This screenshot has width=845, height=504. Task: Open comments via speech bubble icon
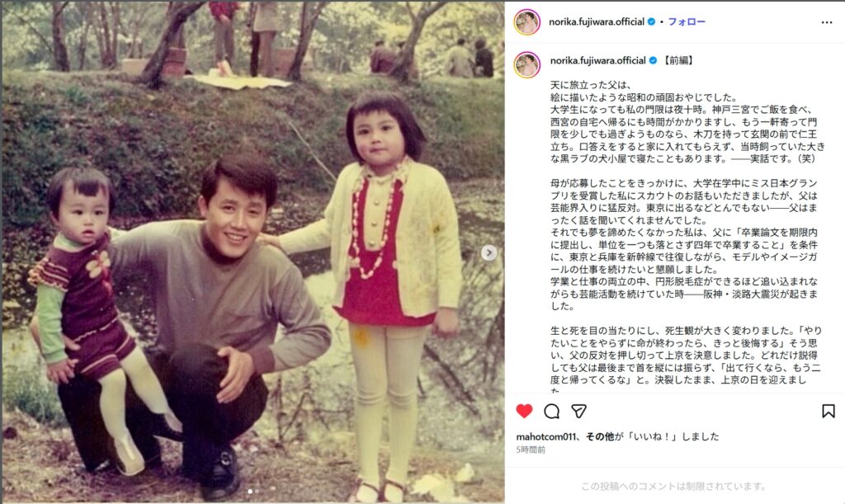point(551,412)
